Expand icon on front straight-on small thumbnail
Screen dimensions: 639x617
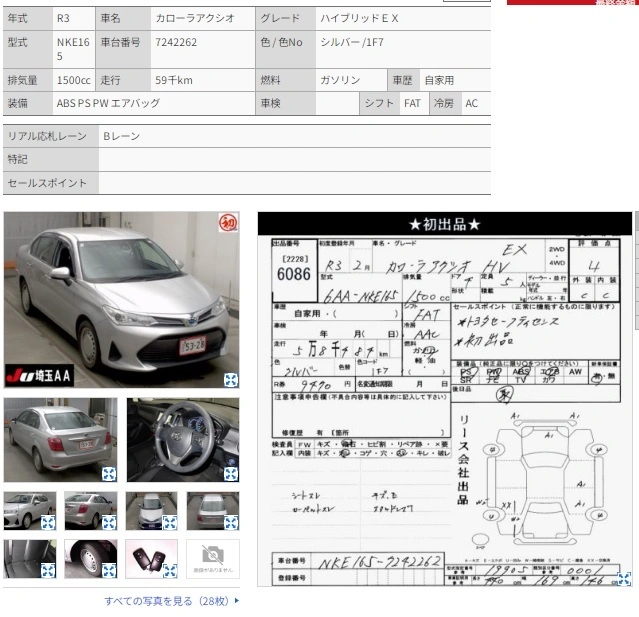pos(170,522)
